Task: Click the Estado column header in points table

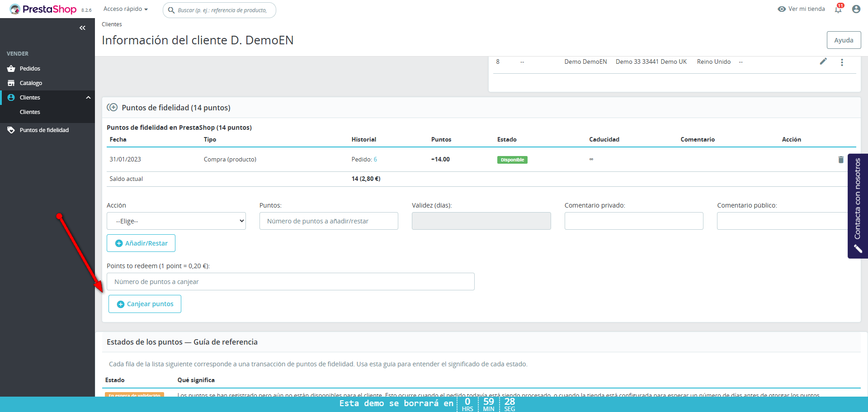Action: [507, 139]
